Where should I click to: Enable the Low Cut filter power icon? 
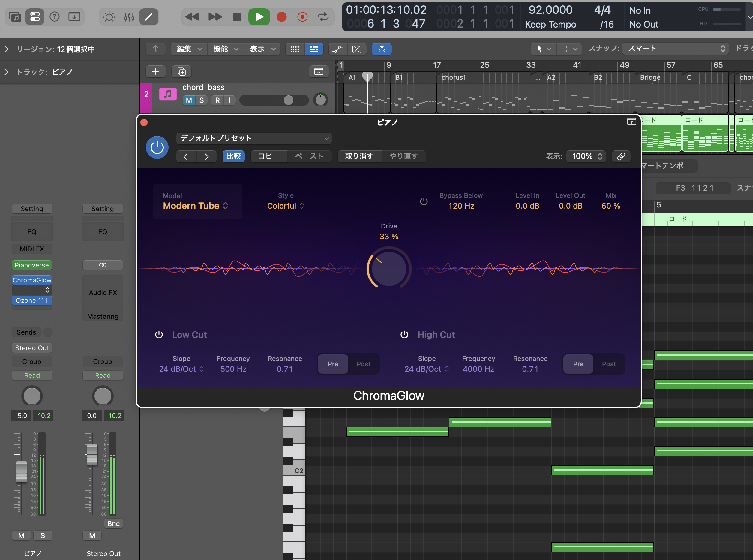click(159, 335)
